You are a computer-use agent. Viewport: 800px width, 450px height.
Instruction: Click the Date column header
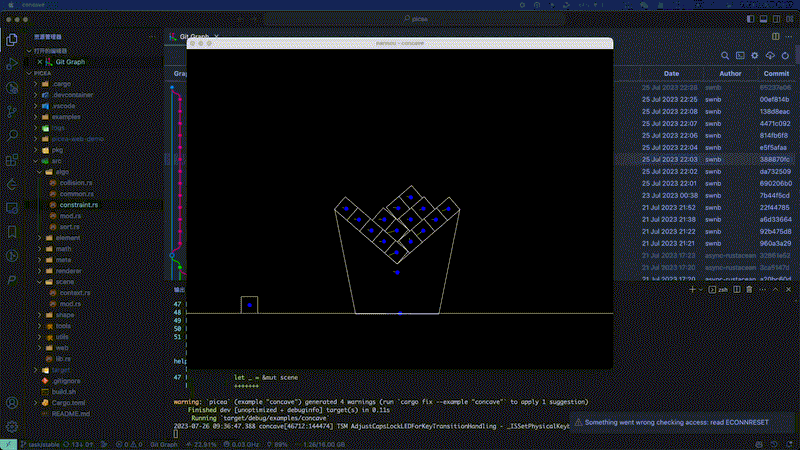[671, 73]
